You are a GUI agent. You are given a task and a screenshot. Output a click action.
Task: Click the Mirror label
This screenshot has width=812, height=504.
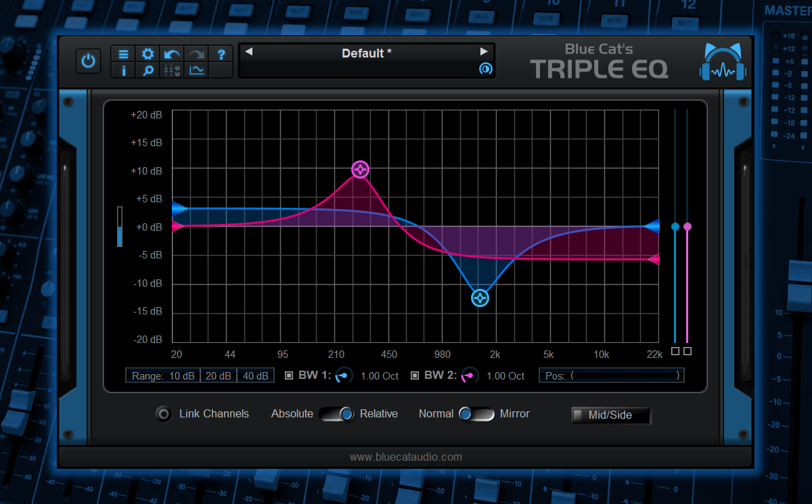point(515,414)
